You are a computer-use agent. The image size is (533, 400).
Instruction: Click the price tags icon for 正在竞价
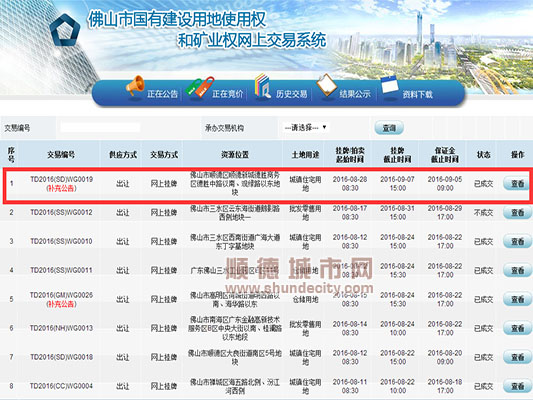tap(200, 87)
